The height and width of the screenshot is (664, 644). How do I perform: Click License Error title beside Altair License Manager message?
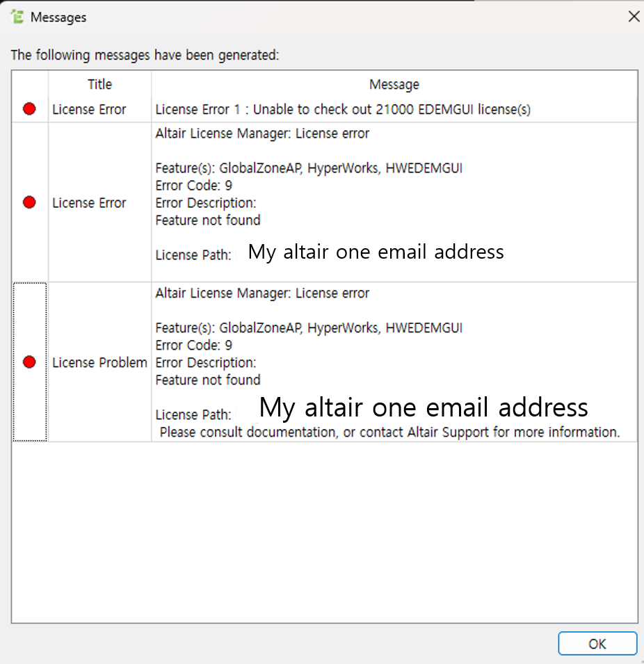point(100,203)
